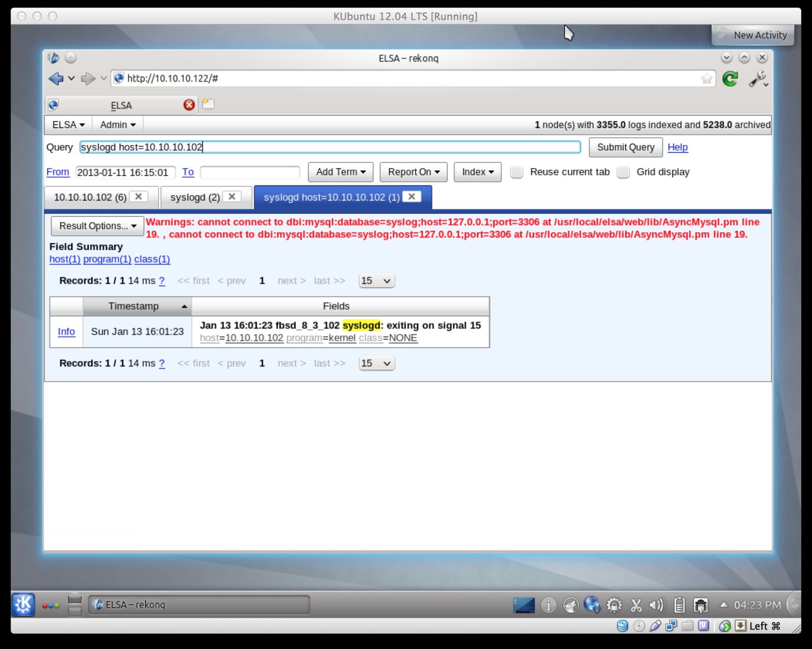Open the bottom records-per-page dropdown
The height and width of the screenshot is (649, 812).
pyautogui.click(x=376, y=363)
